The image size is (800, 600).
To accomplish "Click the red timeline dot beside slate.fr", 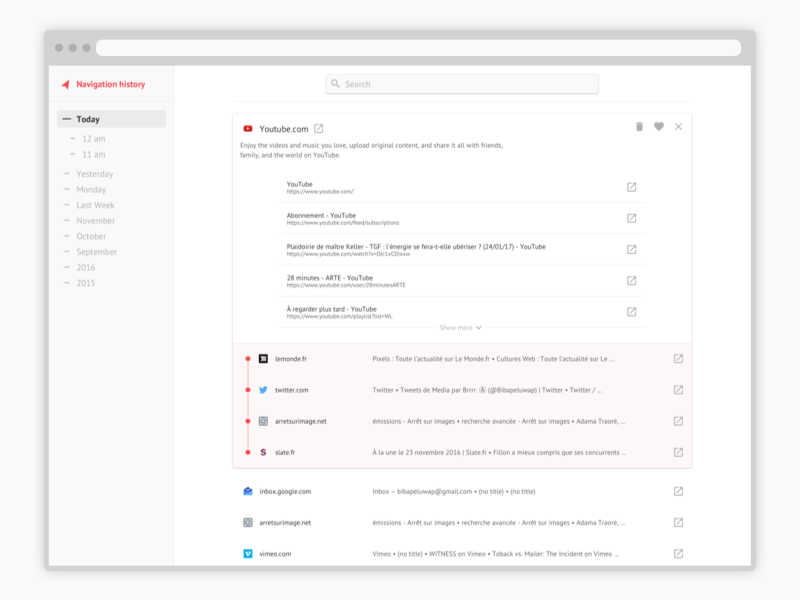I will coord(249,451).
